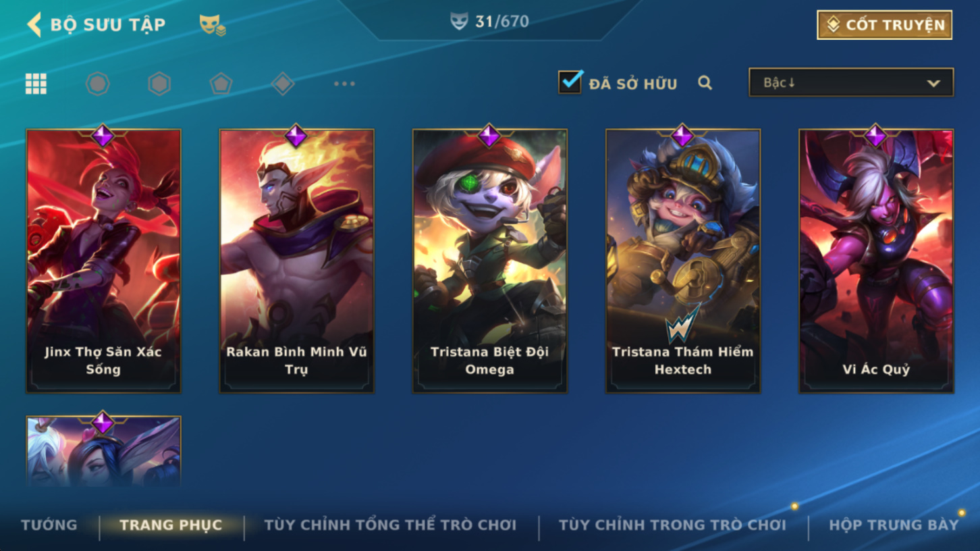Open TÙY CHỈNH TRONG TRÒ CHƠI tab
Viewport: 980px width, 551px height.
tap(672, 525)
